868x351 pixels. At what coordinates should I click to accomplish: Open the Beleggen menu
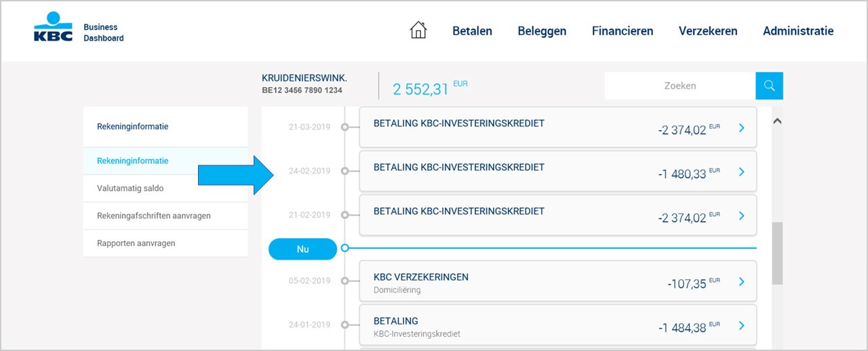[542, 30]
